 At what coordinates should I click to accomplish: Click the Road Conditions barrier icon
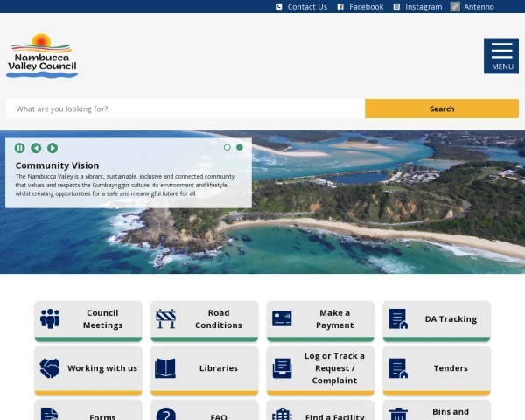165,318
